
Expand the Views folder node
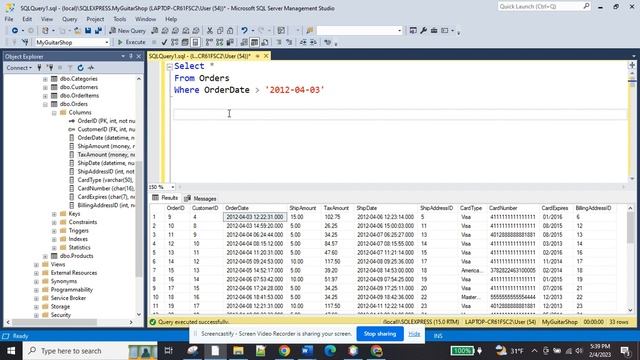click(x=36, y=264)
